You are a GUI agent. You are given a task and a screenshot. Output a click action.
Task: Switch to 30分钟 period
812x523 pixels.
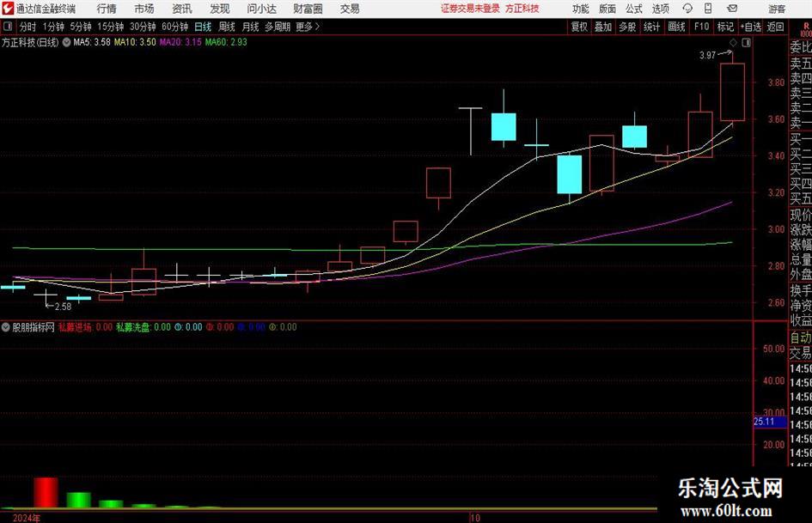pyautogui.click(x=143, y=27)
